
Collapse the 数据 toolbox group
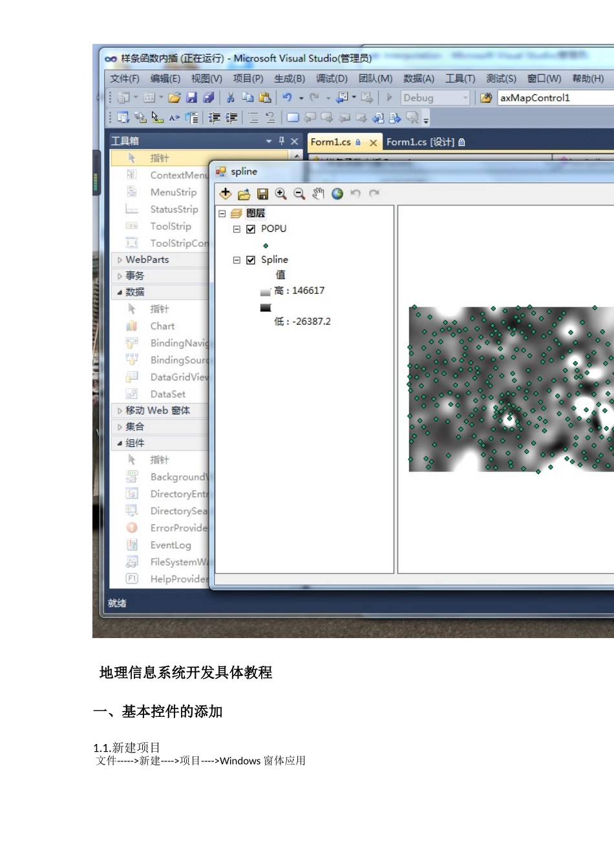click(120, 292)
